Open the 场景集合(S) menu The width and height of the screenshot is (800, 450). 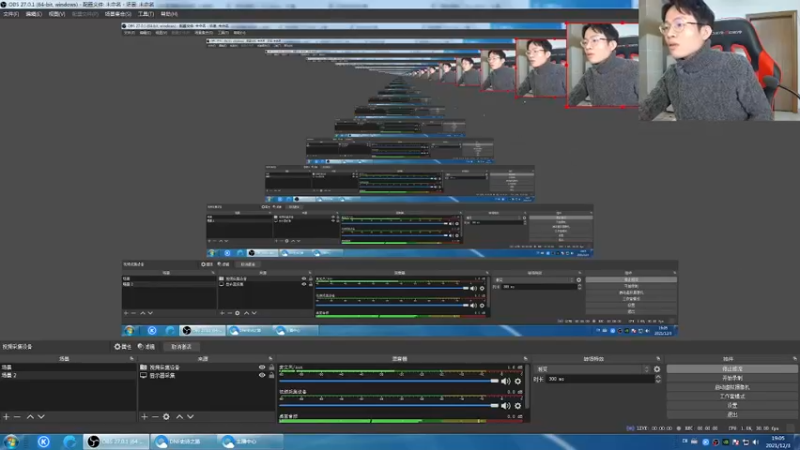pyautogui.click(x=118, y=14)
